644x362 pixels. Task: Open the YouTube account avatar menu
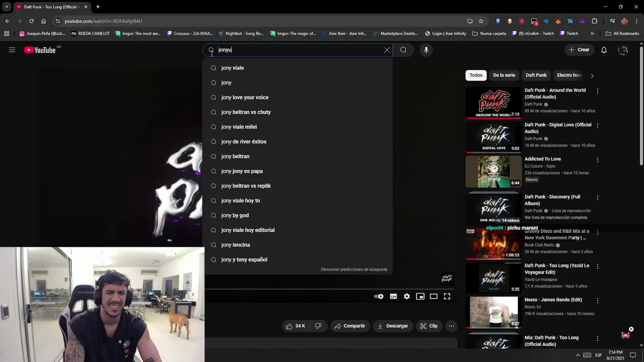pos(623,50)
